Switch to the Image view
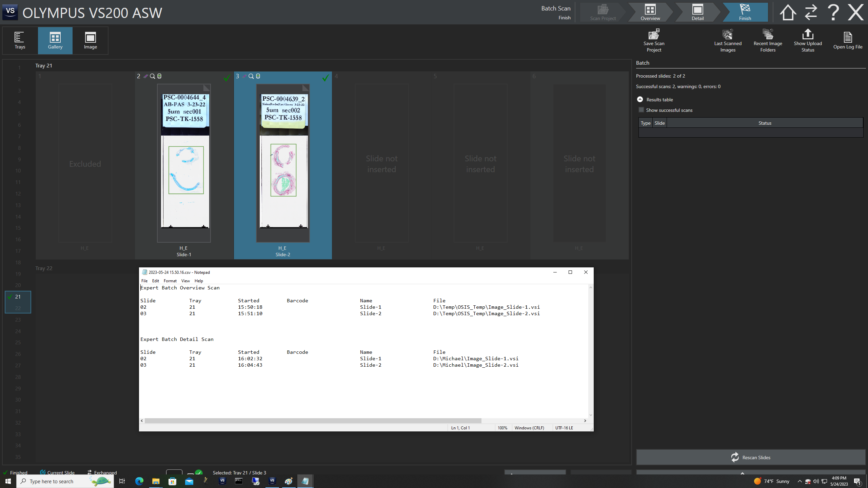 coord(90,40)
